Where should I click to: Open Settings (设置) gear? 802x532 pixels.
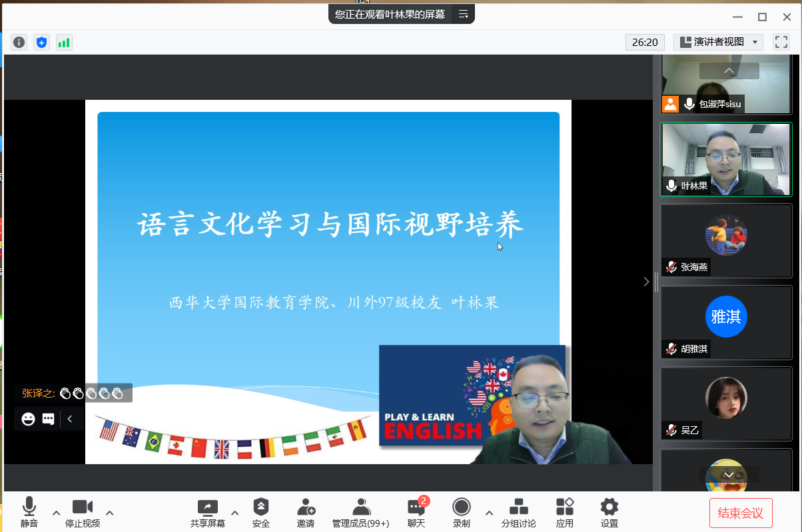coord(609,513)
